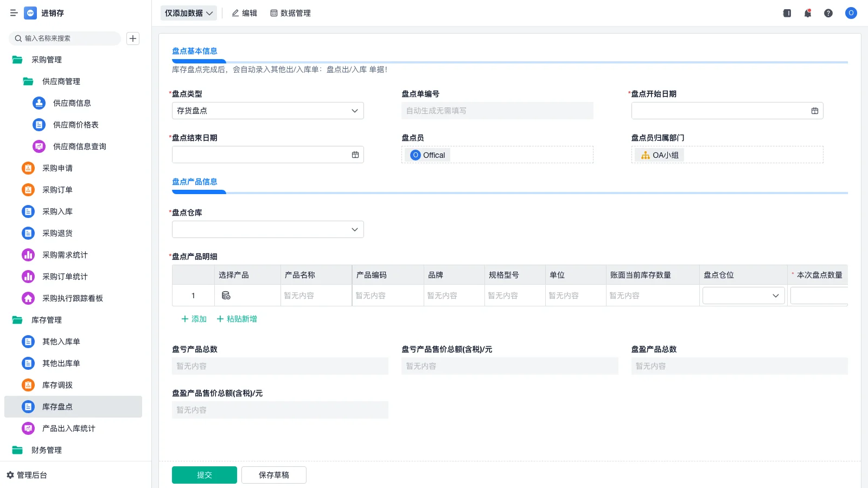This screenshot has width=868, height=488.
Task: Click the Offical member tag in 盘点员
Action: (x=428, y=155)
